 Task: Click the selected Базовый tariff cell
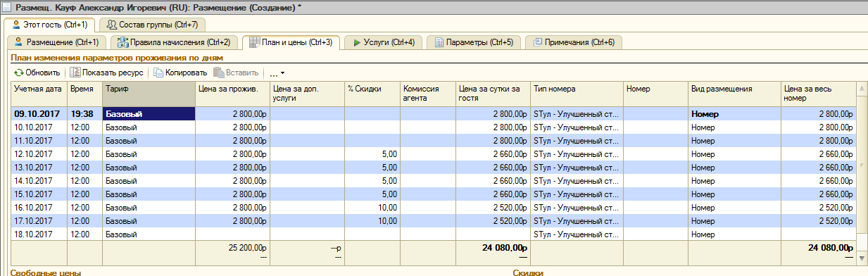coord(149,113)
